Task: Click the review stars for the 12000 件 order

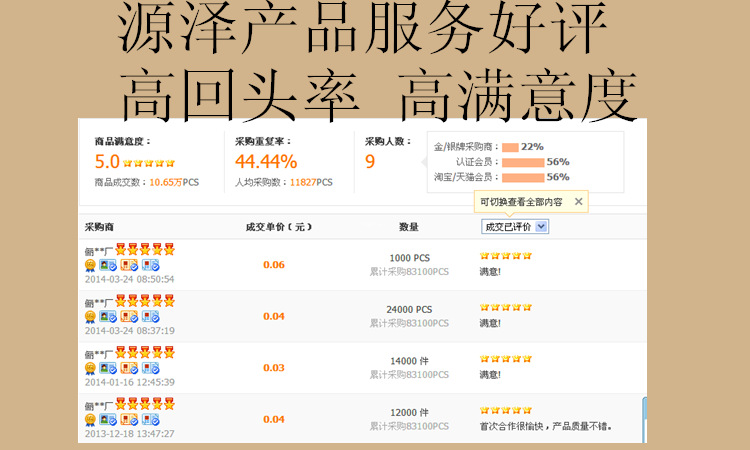Action: [x=506, y=410]
